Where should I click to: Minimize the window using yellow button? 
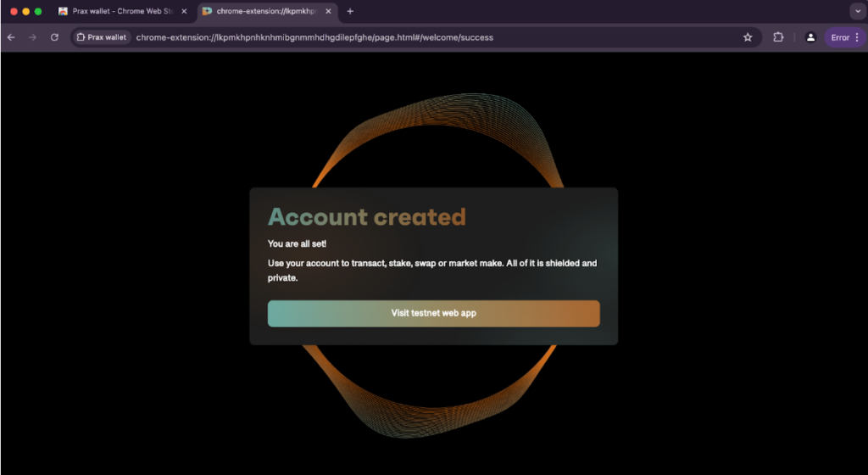click(x=26, y=11)
